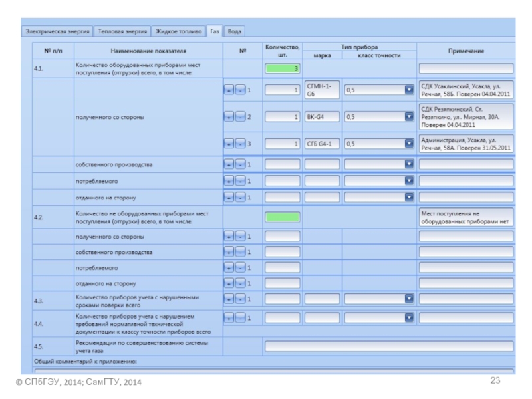Open accuracy class dropdown in row 4.3
Image resolution: width=532 pixels, height=399 pixels.
pos(409,299)
